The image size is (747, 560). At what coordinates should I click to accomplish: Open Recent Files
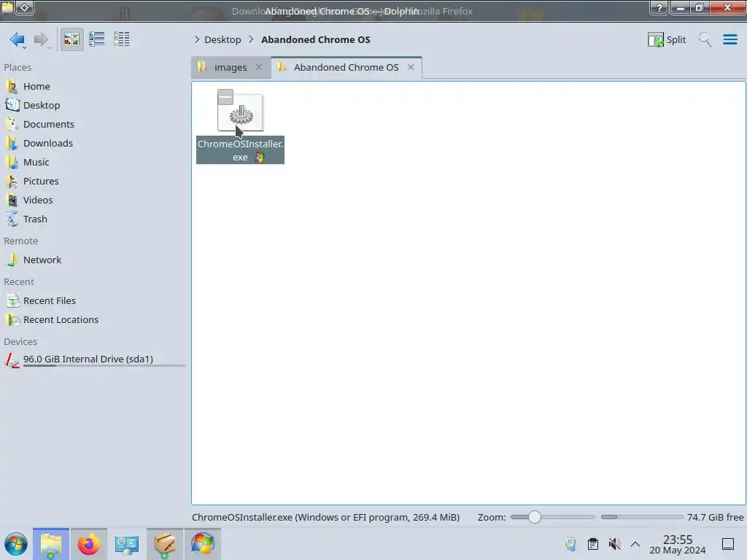point(50,301)
